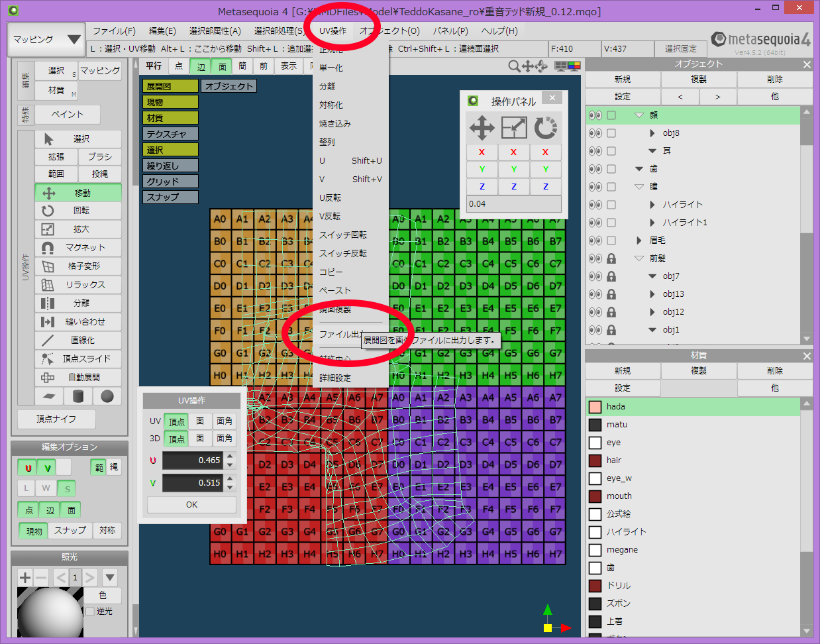Toggle 対称 symmetry edit option
This screenshot has height=644, width=820.
click(107, 531)
